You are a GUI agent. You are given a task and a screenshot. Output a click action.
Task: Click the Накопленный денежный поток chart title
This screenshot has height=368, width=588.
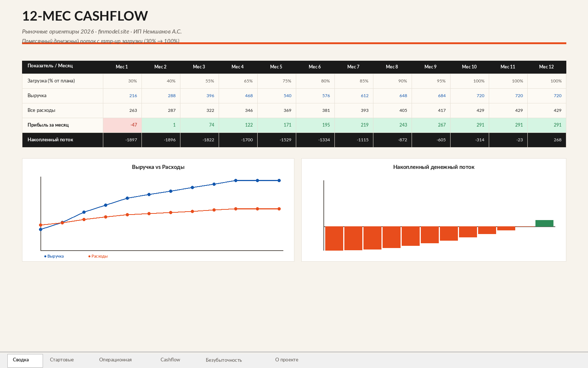point(434,167)
